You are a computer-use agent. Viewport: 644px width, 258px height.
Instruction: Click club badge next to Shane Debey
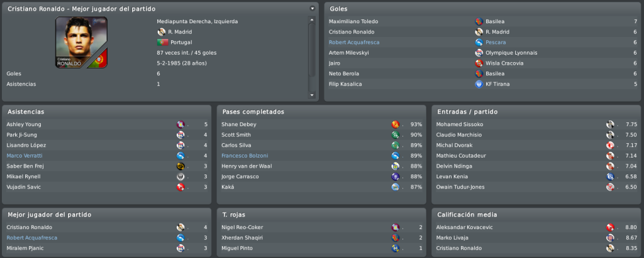[x=395, y=124]
